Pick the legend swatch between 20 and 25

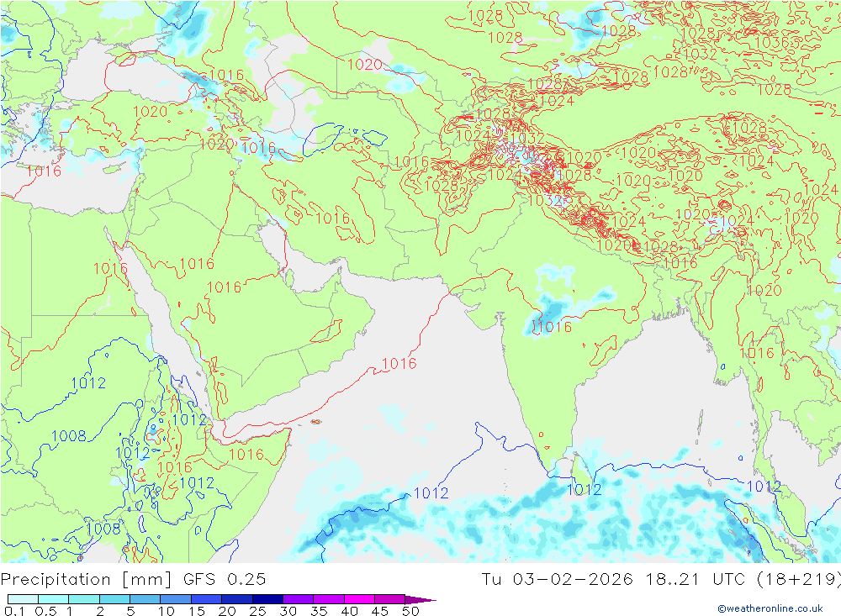237,599
